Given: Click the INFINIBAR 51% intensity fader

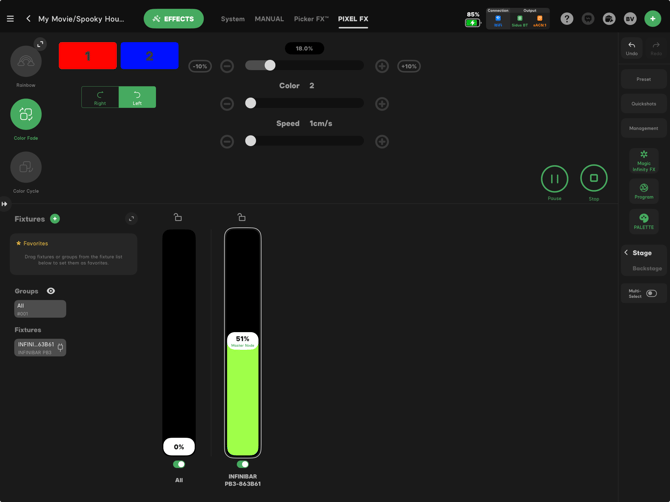Looking at the screenshot, I should pyautogui.click(x=243, y=343).
